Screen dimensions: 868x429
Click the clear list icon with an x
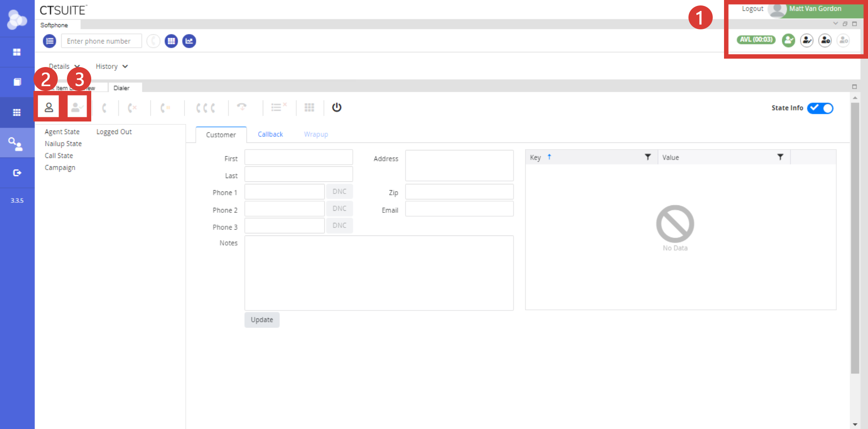[279, 107]
